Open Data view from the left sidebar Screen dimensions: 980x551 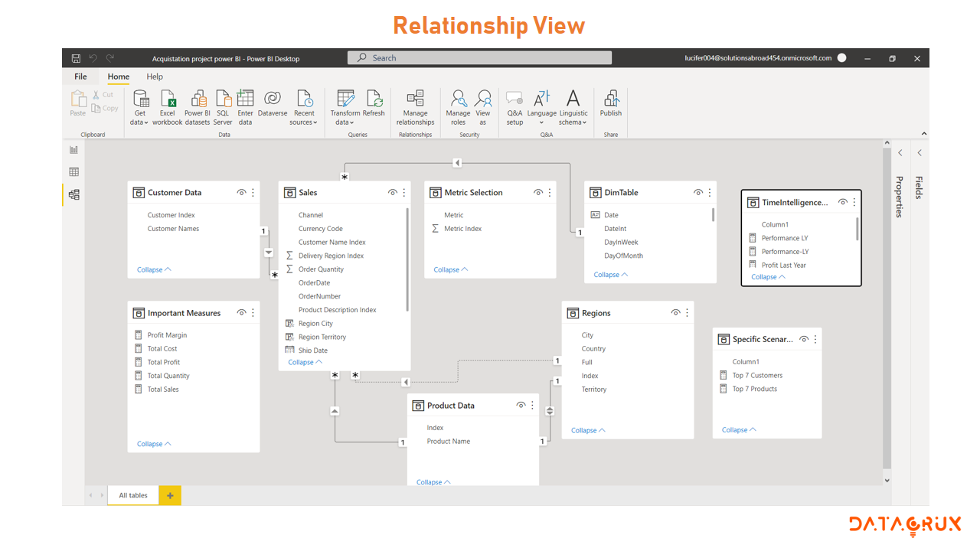tap(73, 170)
